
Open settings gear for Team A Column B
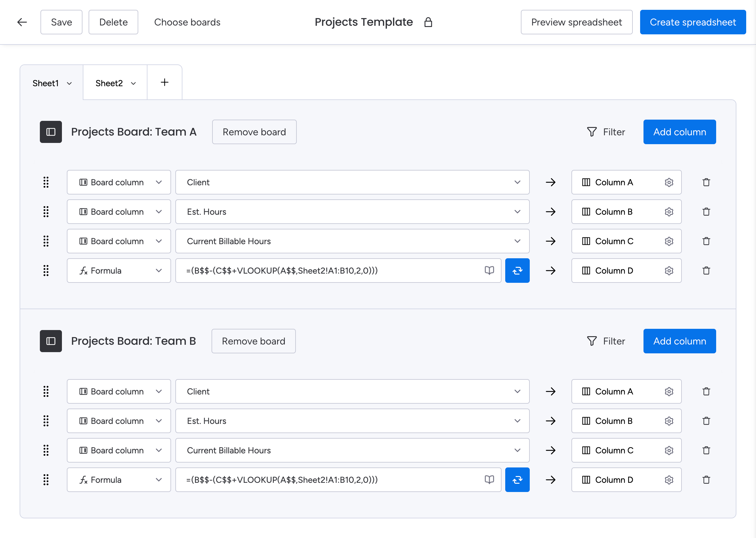click(669, 212)
